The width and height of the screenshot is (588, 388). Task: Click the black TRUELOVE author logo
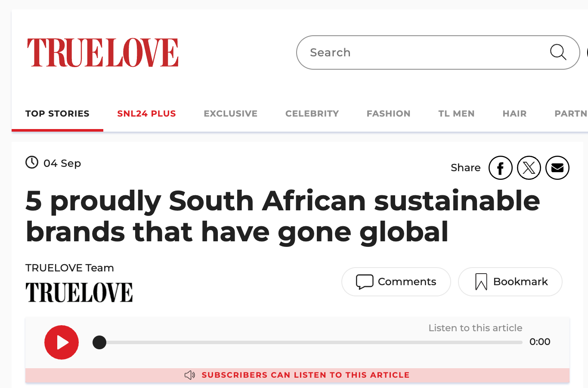pos(79,293)
